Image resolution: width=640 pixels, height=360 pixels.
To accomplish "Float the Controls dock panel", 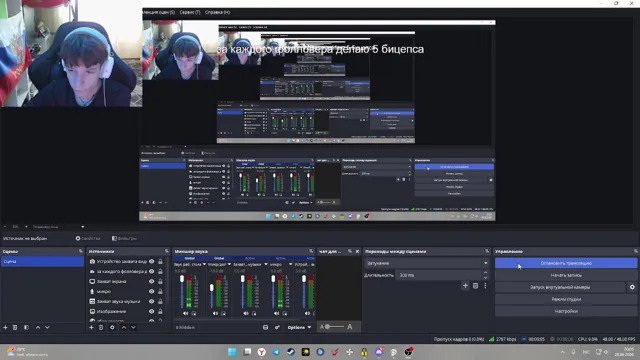I will point(636,251).
